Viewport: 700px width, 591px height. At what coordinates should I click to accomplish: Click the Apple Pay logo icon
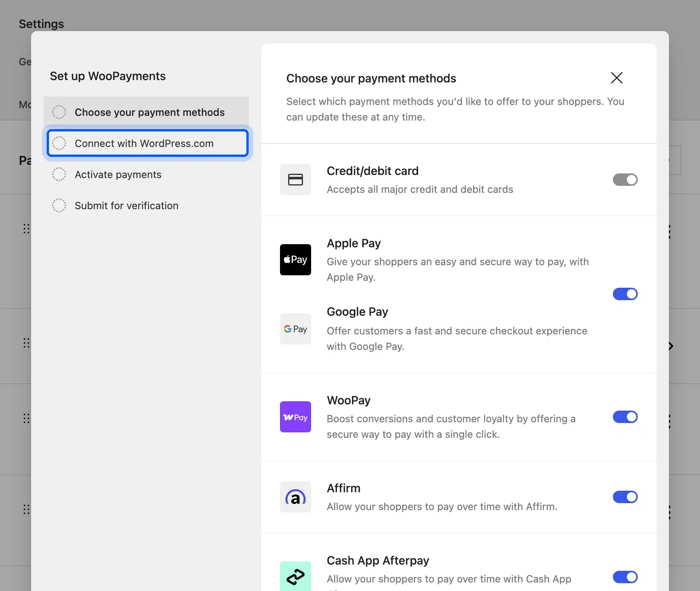click(296, 260)
